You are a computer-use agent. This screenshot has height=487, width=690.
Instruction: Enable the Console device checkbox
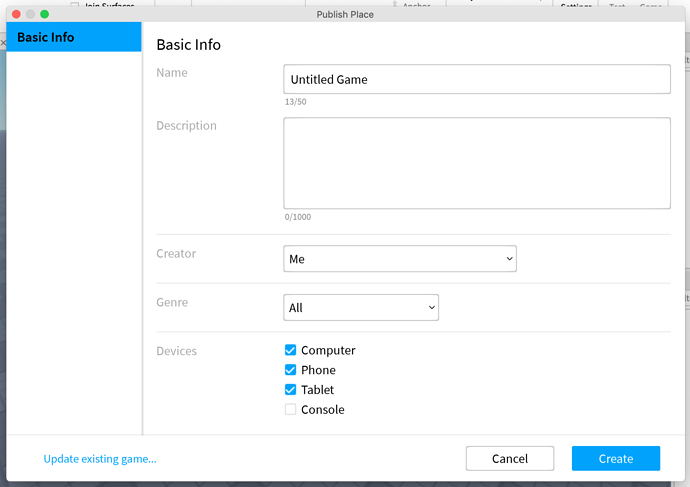291,410
